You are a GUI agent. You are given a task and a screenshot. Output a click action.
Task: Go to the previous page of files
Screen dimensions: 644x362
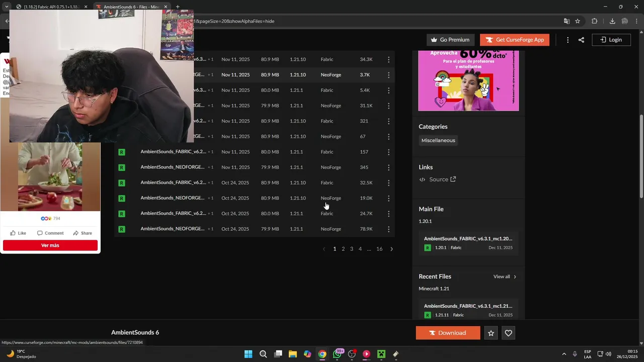[x=324, y=249]
